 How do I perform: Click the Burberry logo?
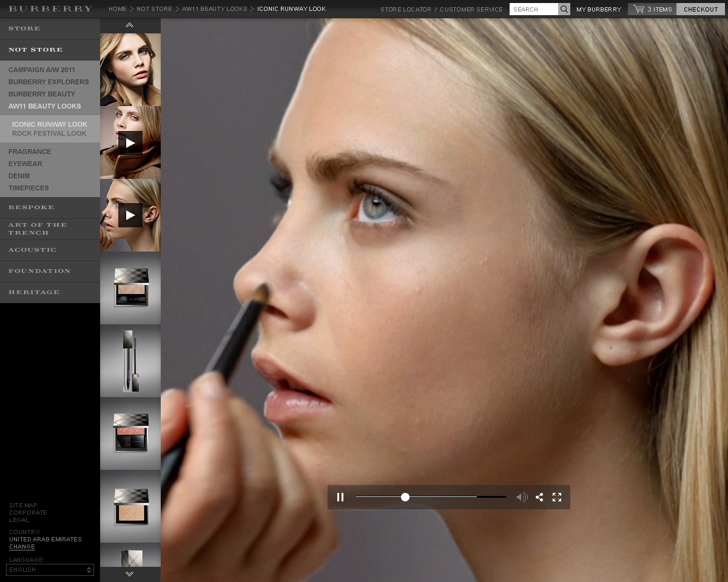point(50,9)
